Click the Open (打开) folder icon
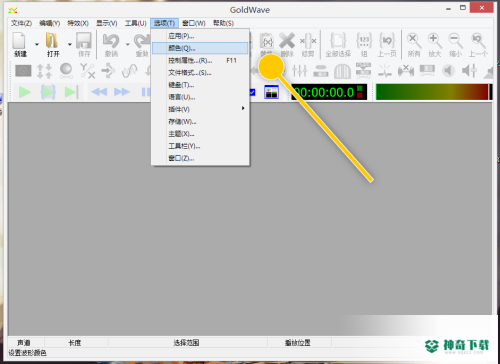Screen dimensions: 500x364 (52, 44)
